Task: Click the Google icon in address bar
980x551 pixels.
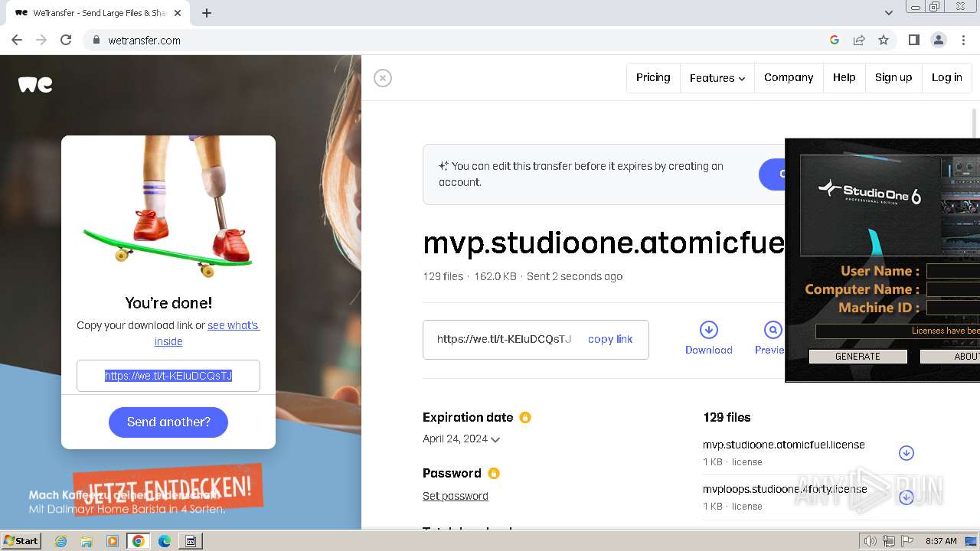Action: point(835,41)
